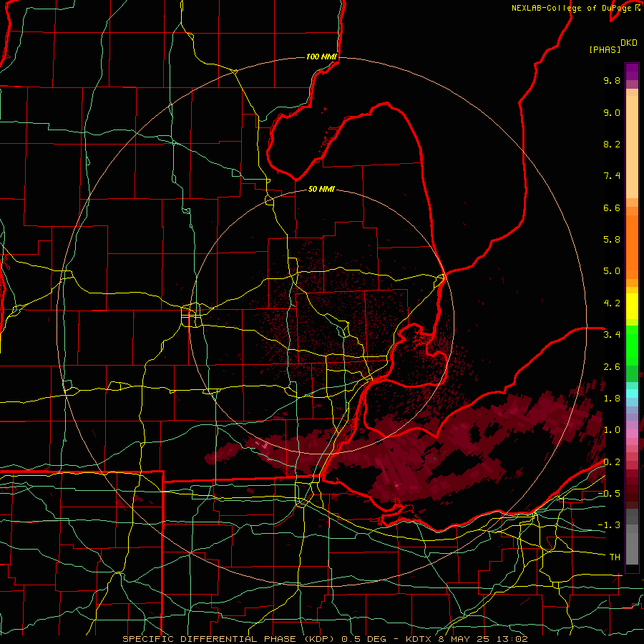Click the -0.5 legend value
Screen dimensions: 644x644
pos(609,494)
